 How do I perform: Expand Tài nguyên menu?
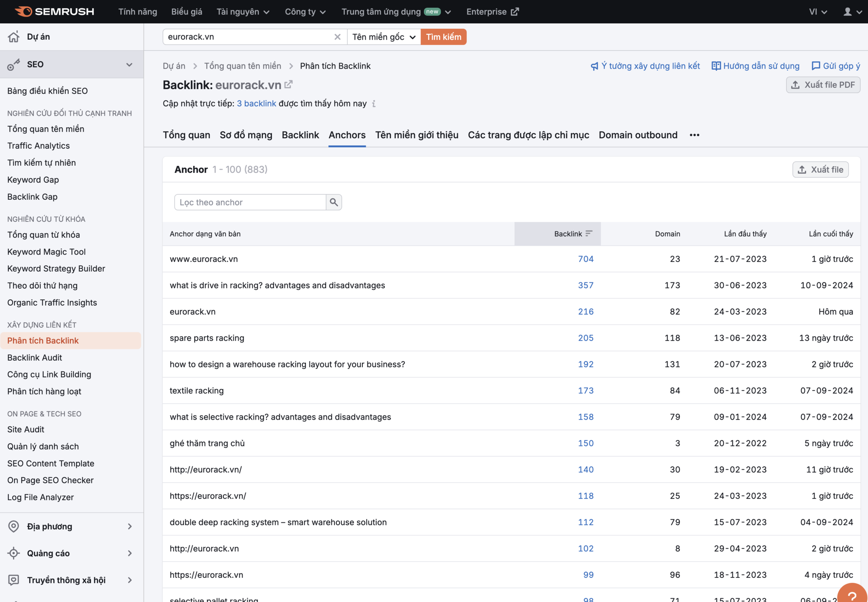pyautogui.click(x=243, y=11)
